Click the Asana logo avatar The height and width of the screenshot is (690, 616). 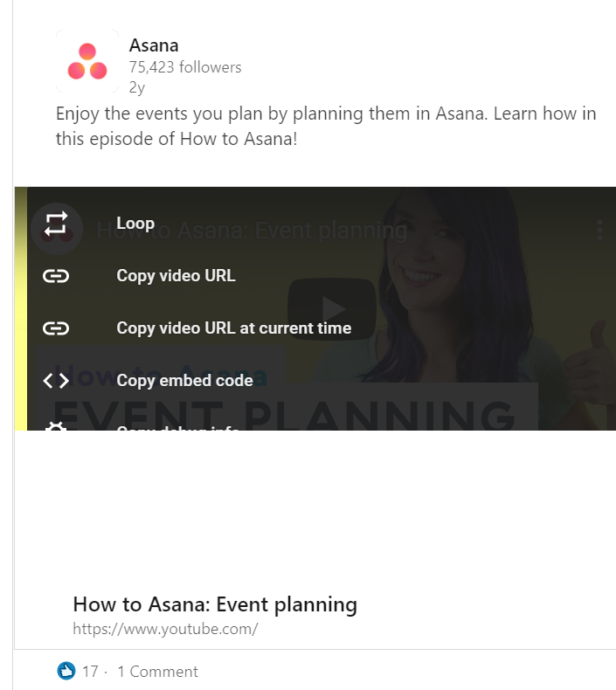87,61
